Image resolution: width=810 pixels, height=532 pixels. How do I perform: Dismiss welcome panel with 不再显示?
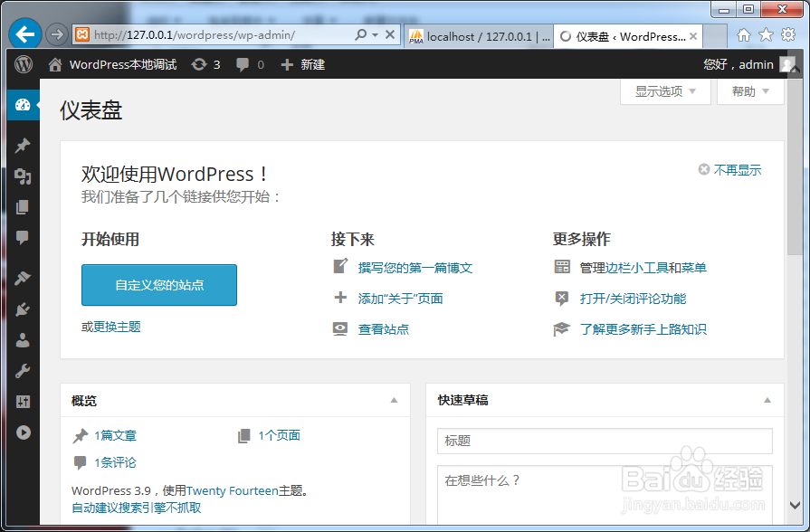729,170
